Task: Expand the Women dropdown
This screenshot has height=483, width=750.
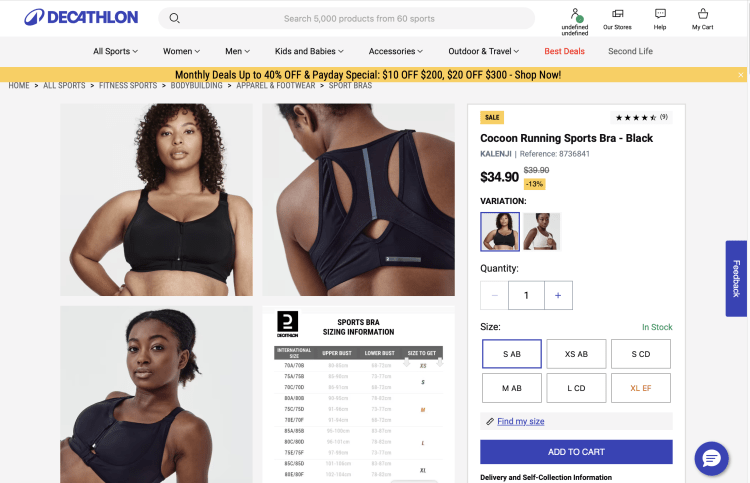Action: [x=181, y=51]
